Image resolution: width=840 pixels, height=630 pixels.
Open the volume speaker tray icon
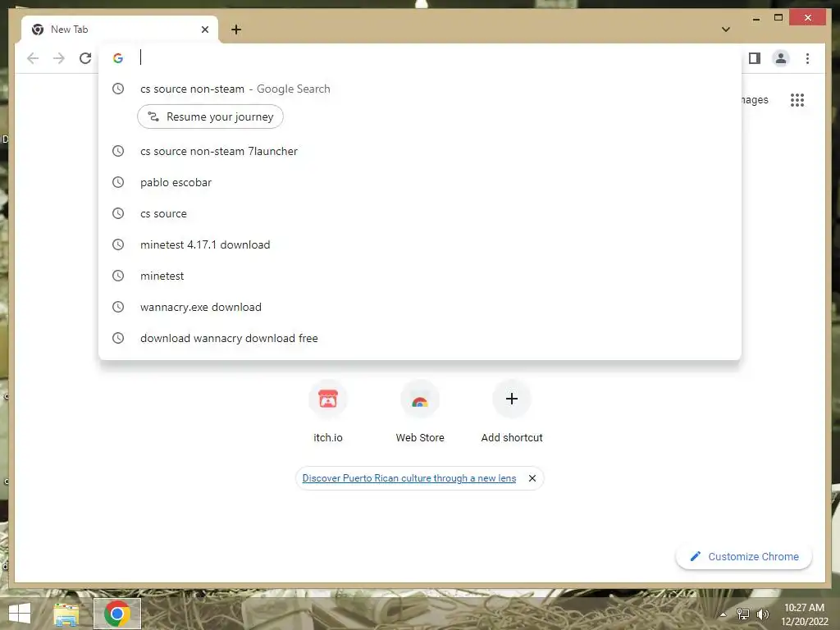(x=762, y=614)
